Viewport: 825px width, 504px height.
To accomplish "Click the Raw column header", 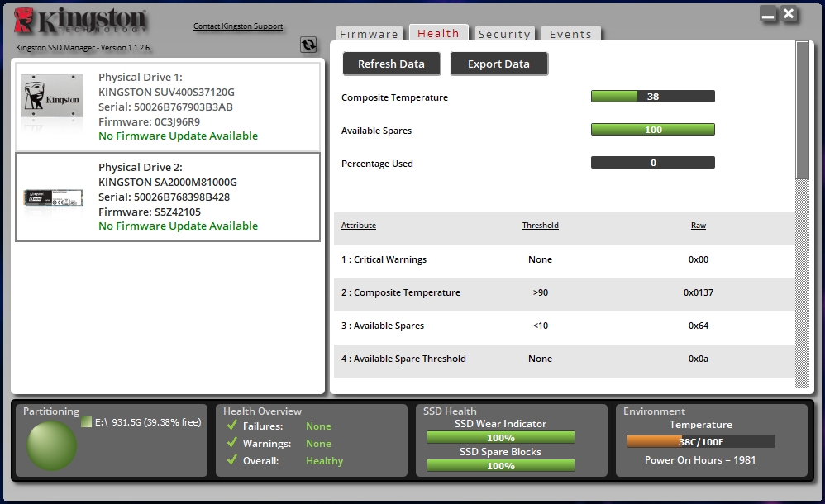I will click(x=699, y=226).
